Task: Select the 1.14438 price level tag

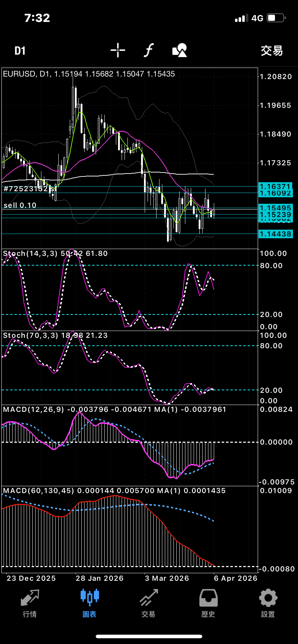Action: (275, 234)
